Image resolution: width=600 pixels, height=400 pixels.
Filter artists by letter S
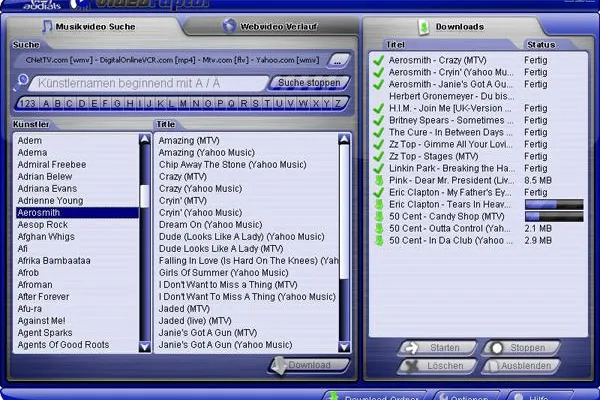[x=256, y=103]
